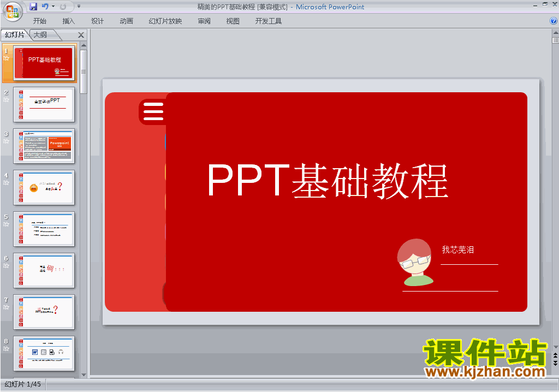Click animation star icon under slide 5 number
559x392 pixels.
coord(6,224)
